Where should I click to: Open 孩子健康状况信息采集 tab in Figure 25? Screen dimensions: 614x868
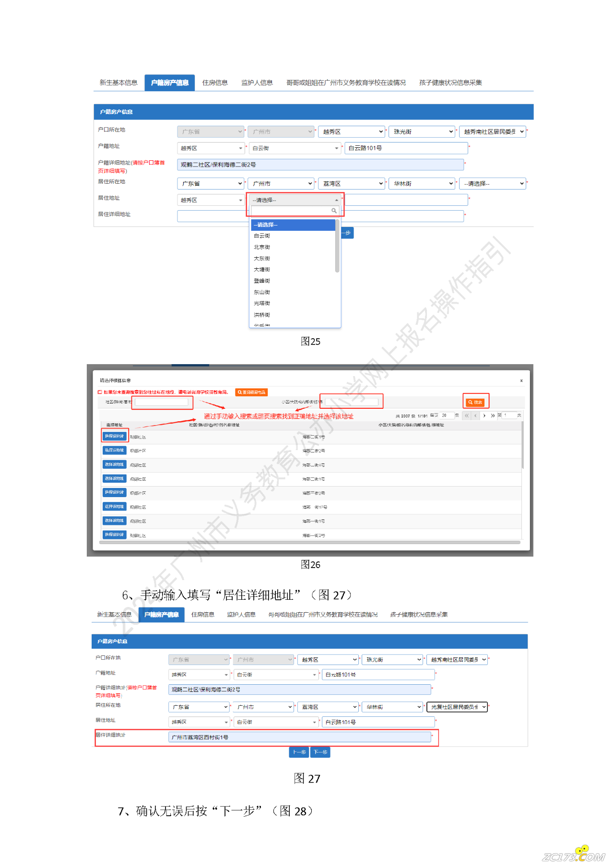[x=450, y=83]
